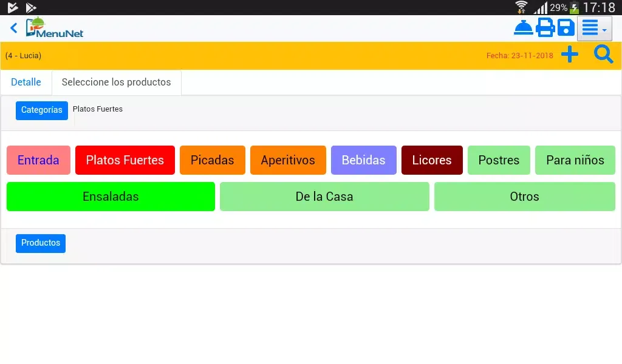This screenshot has width=622, height=364.
Task: Add new item with plus icon
Action: (570, 54)
